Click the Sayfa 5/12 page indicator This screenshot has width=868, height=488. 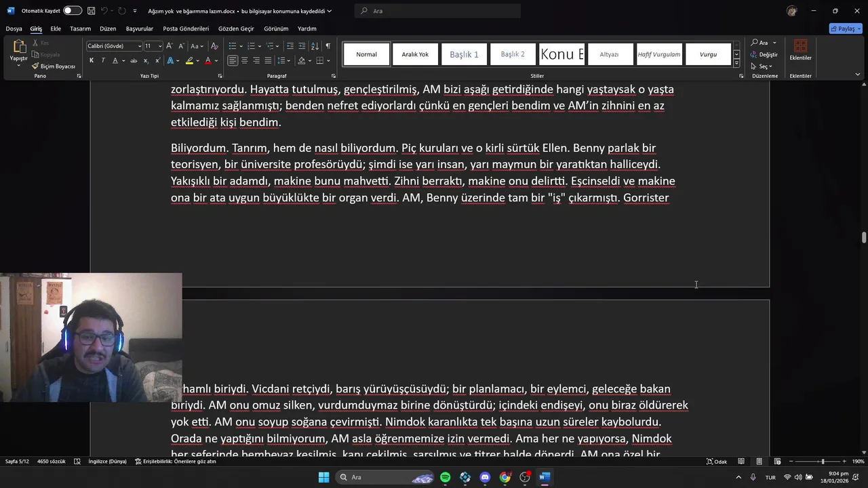tap(17, 462)
